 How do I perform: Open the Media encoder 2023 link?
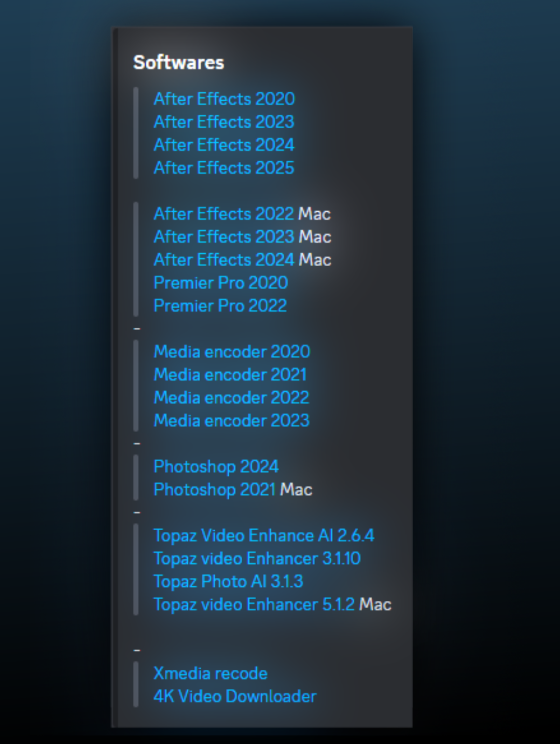coord(231,420)
